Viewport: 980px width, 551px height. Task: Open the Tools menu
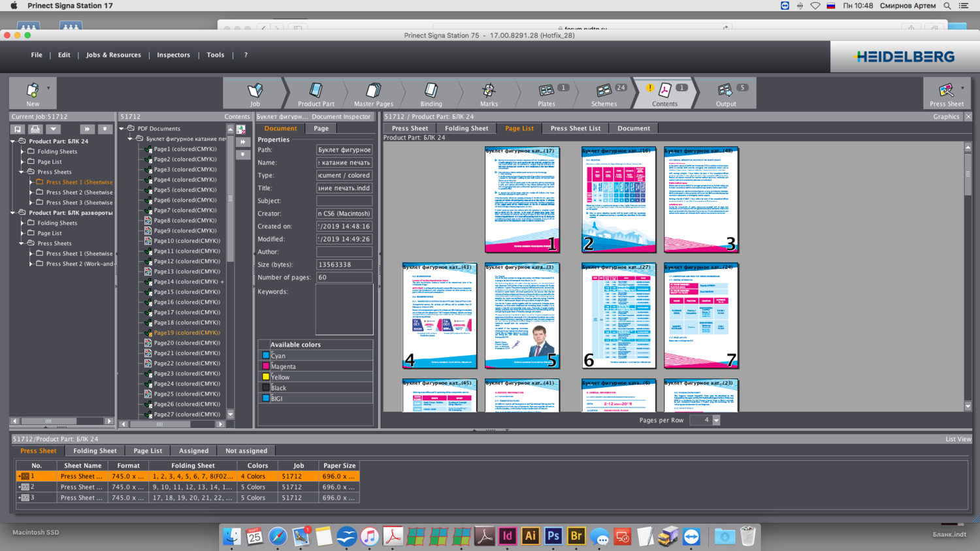click(216, 55)
